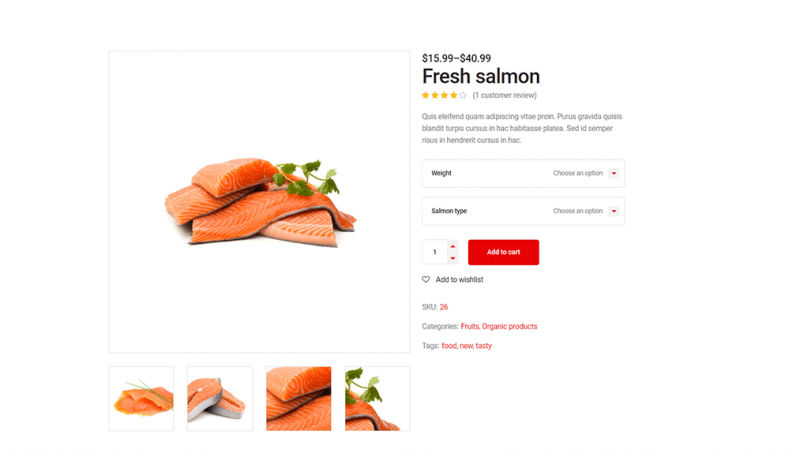The height and width of the screenshot is (450, 800).
Task: Click the heart wishlist icon
Action: click(426, 280)
